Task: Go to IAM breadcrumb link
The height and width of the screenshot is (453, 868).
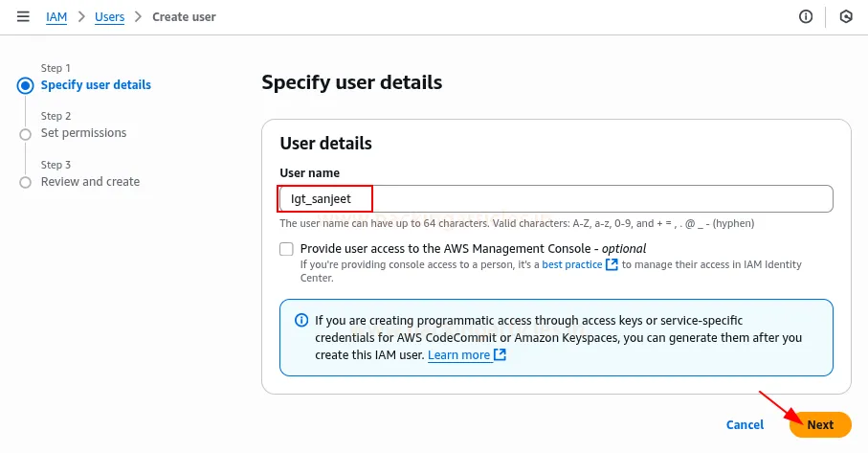Action: [x=56, y=16]
